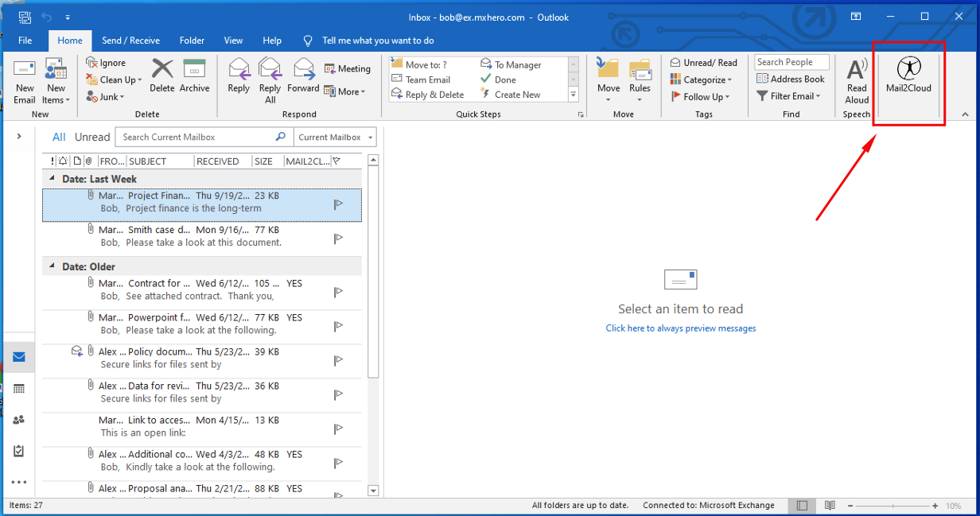Open Ribbon Display Options
This screenshot has width=980, height=516.
click(x=856, y=17)
